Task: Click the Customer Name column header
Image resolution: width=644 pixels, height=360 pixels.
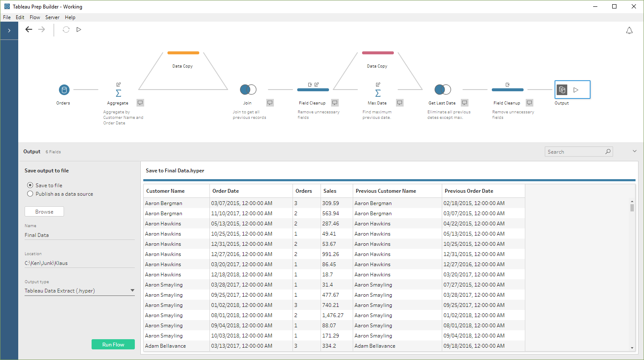Action: point(177,191)
